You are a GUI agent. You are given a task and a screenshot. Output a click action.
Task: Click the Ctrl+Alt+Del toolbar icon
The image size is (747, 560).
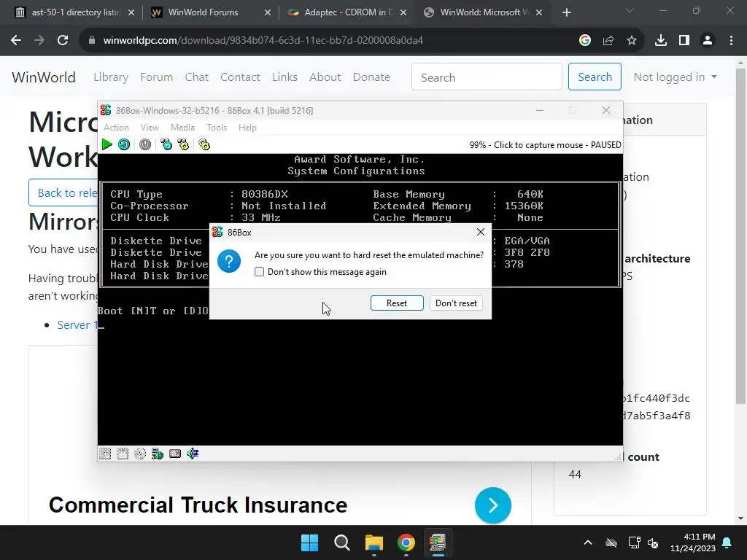click(x=166, y=144)
